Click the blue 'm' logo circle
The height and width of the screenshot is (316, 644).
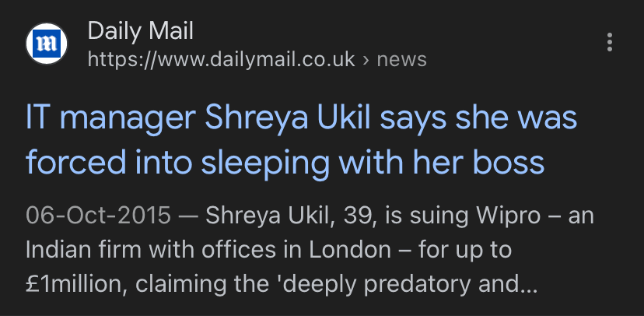pos(48,44)
